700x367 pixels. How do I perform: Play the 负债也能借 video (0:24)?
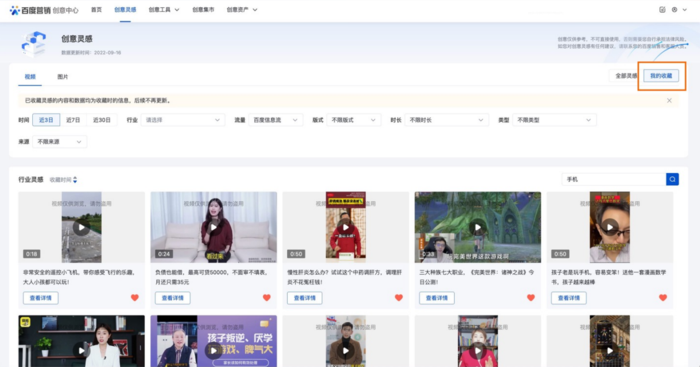point(213,227)
